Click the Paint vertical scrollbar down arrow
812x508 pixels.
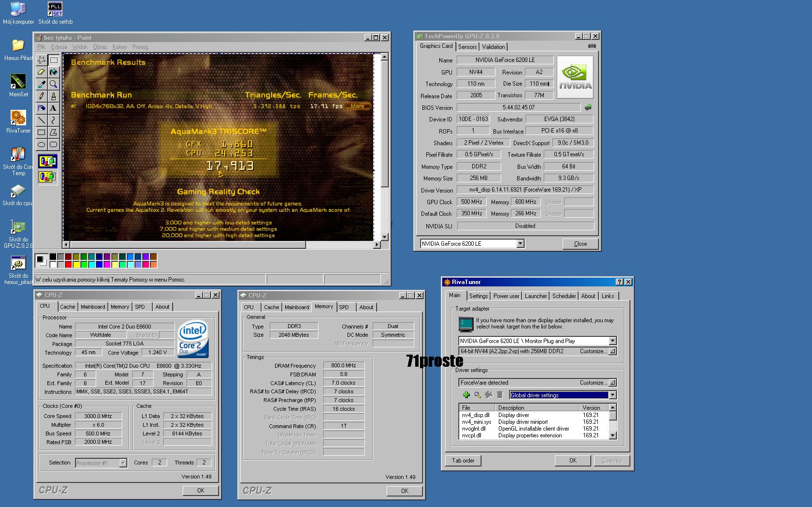(x=385, y=237)
